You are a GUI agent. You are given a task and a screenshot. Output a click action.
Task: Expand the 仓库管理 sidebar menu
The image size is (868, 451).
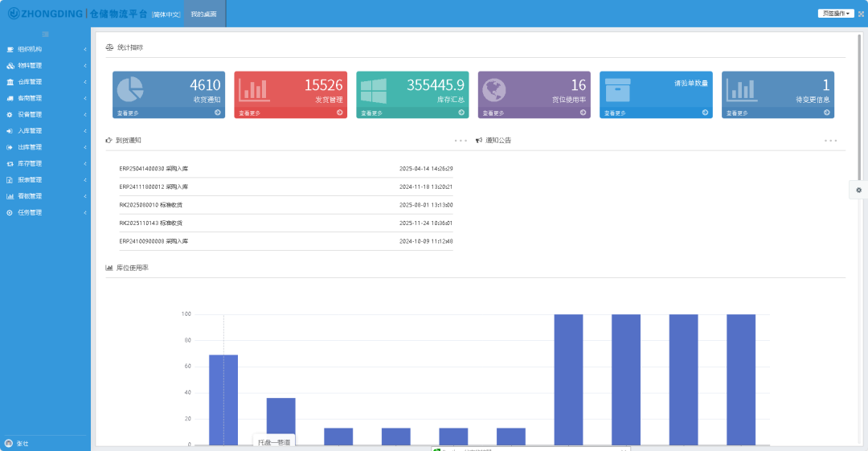click(45, 82)
